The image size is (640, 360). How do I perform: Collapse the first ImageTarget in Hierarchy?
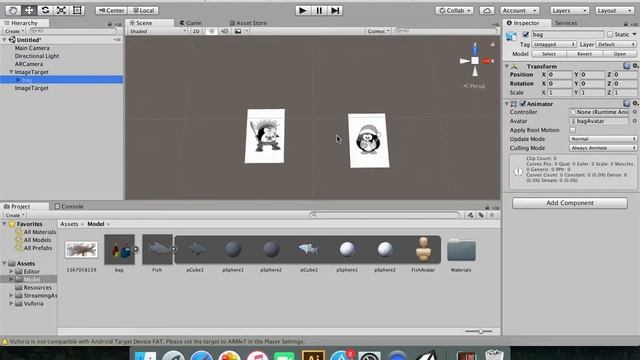pyautogui.click(x=11, y=72)
